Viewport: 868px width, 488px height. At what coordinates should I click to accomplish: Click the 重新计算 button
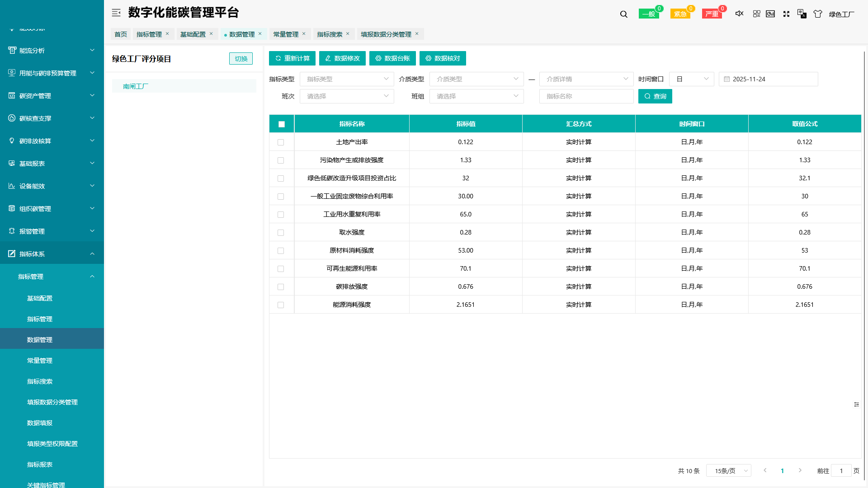point(292,58)
